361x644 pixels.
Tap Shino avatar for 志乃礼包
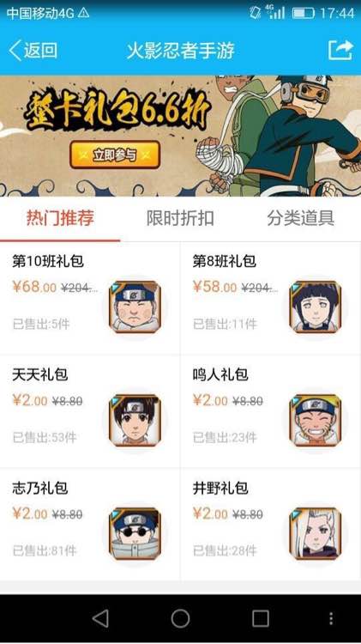pyautogui.click(x=135, y=533)
